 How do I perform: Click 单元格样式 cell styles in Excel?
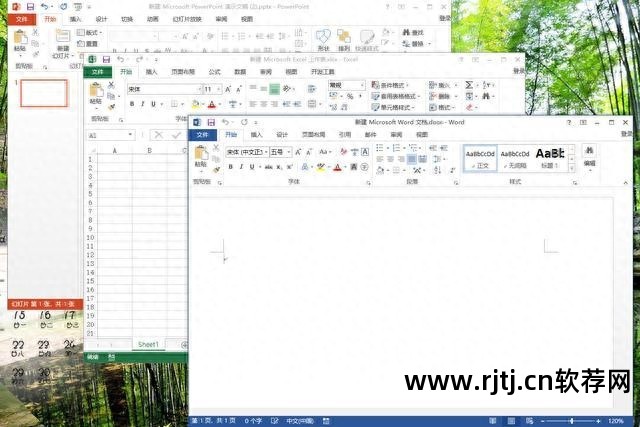393,107
